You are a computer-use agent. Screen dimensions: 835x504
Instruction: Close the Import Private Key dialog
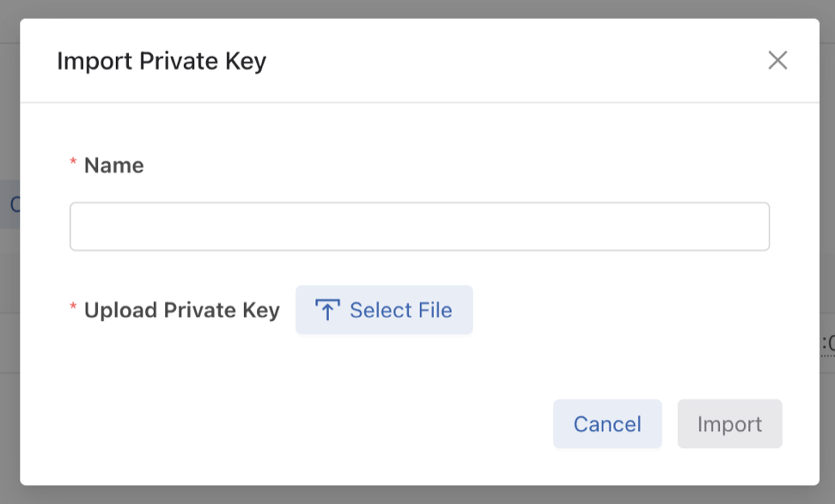pyautogui.click(x=777, y=60)
